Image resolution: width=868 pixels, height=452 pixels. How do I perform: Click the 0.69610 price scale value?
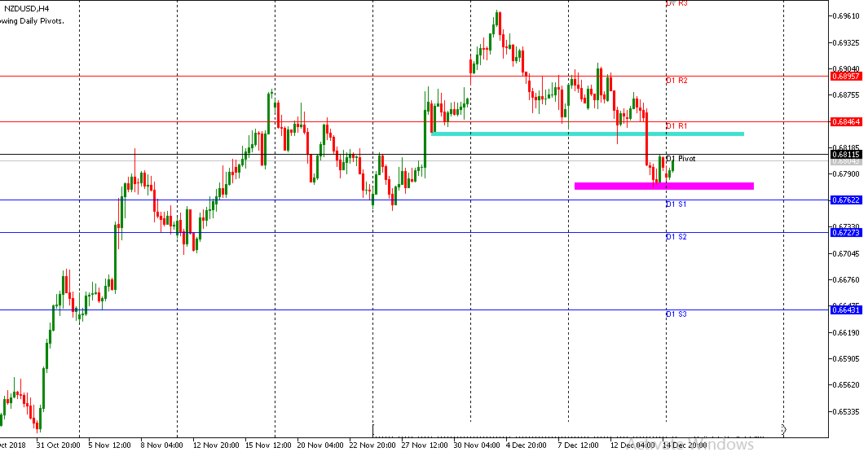point(846,16)
